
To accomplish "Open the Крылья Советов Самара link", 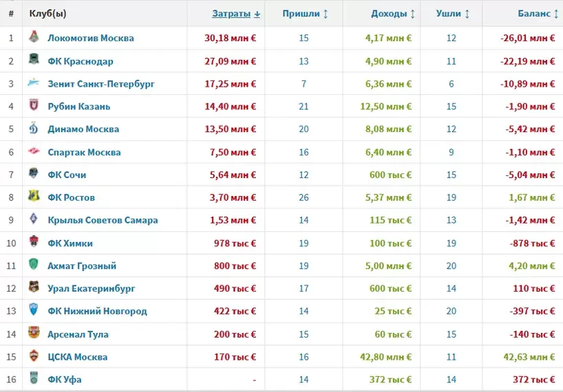I will [103, 220].
